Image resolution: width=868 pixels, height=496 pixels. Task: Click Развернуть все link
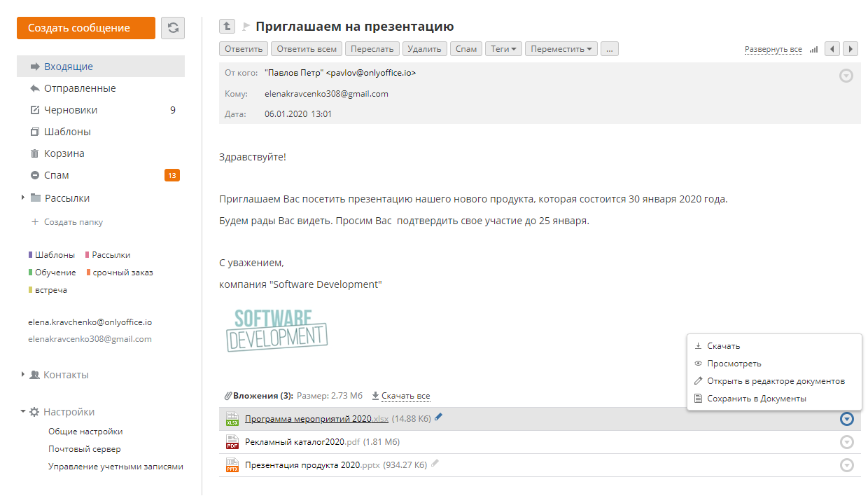tap(773, 50)
